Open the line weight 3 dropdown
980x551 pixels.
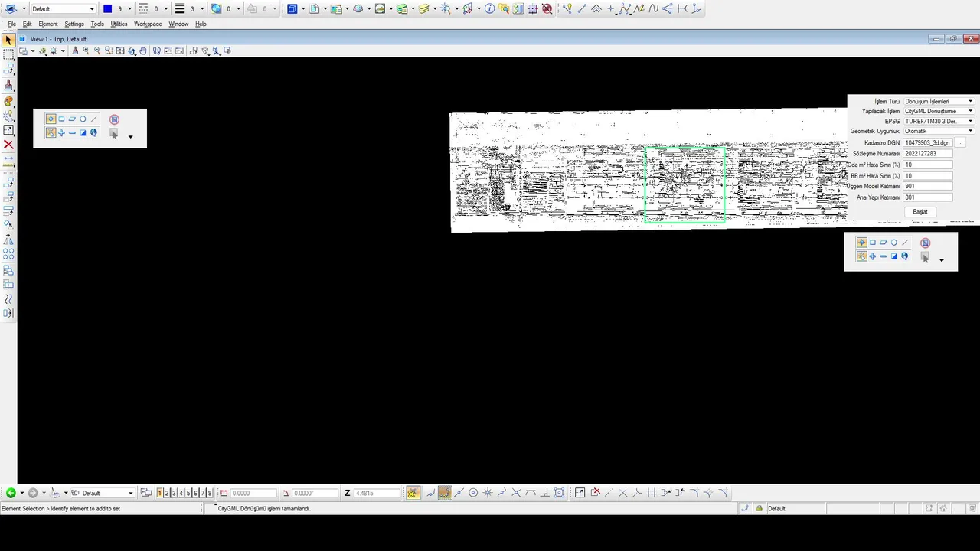click(x=201, y=9)
